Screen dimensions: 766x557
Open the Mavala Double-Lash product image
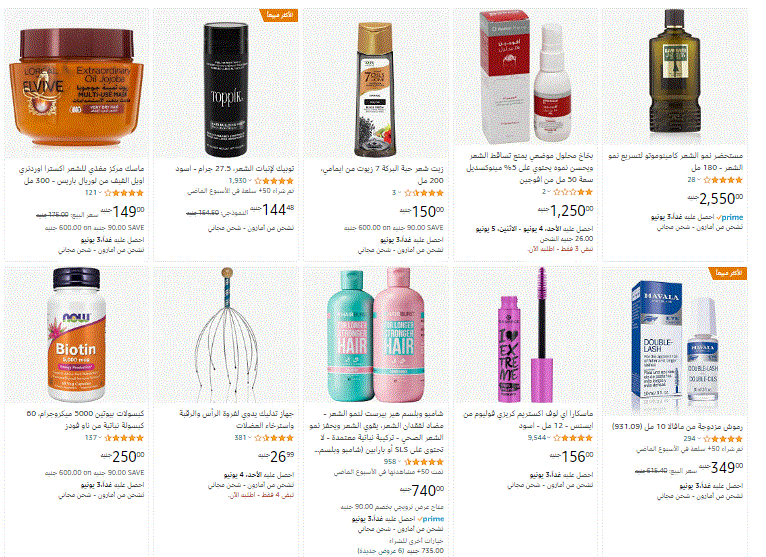pos(675,341)
